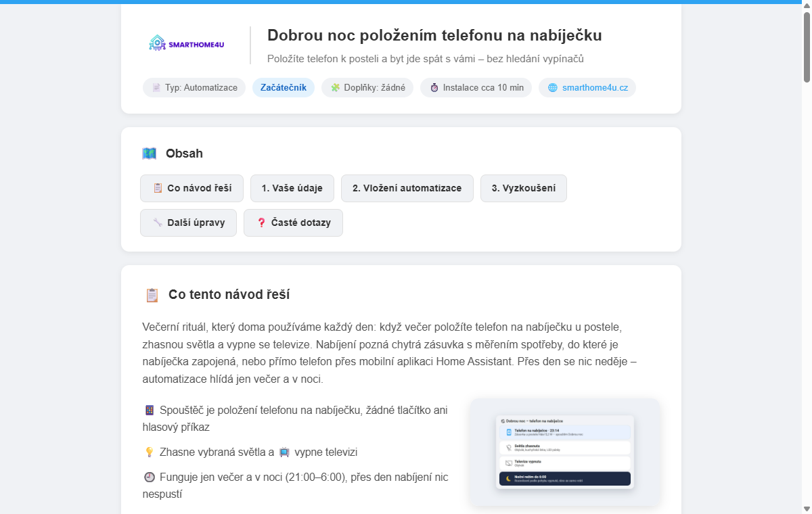Click the map icon beside Obsah

pyautogui.click(x=149, y=154)
